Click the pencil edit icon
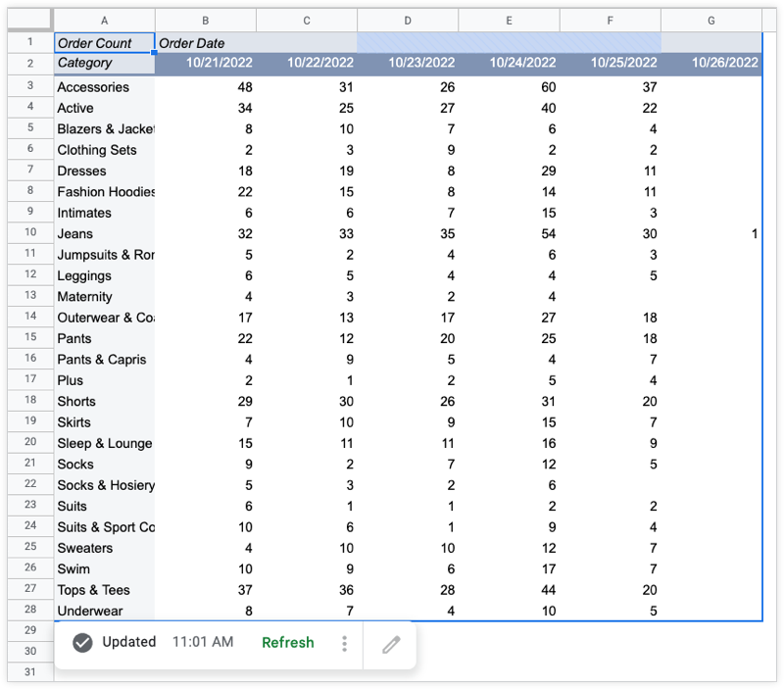Image resolution: width=784 pixels, height=689 pixels. click(391, 644)
